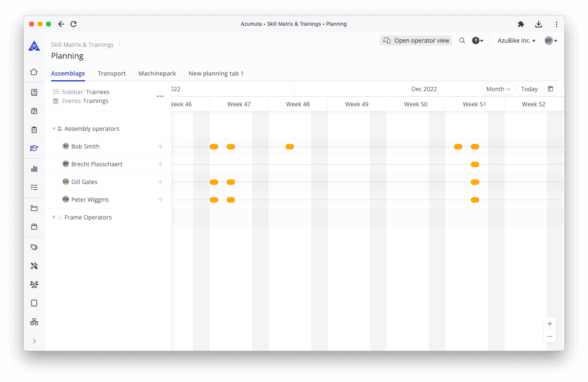This screenshot has height=382, width=588.
Task: Switch to the Machinepark tab
Action: tap(157, 73)
